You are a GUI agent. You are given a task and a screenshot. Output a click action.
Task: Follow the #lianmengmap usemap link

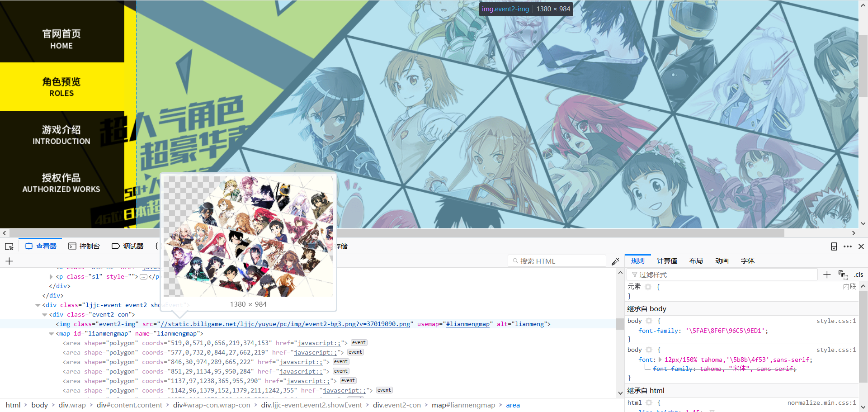click(468, 324)
